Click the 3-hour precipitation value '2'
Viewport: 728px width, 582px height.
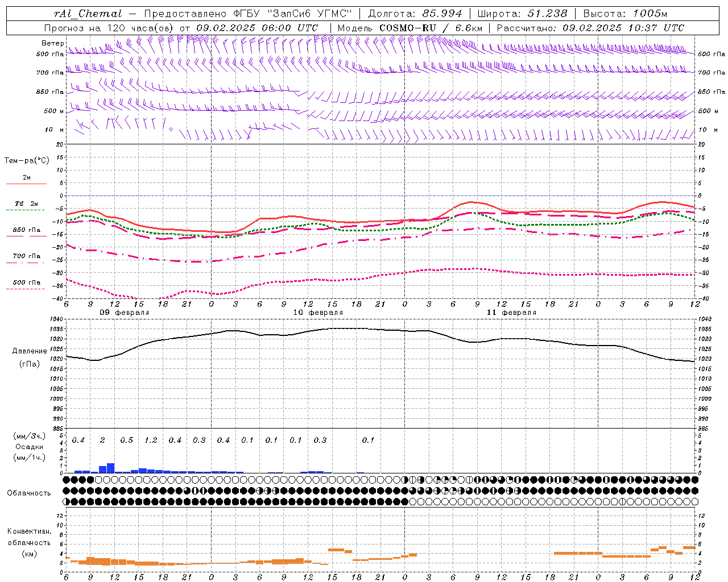coord(102,440)
